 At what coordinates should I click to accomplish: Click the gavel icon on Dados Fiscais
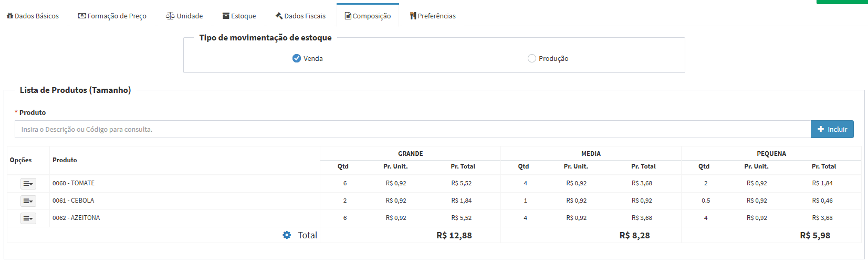(279, 16)
